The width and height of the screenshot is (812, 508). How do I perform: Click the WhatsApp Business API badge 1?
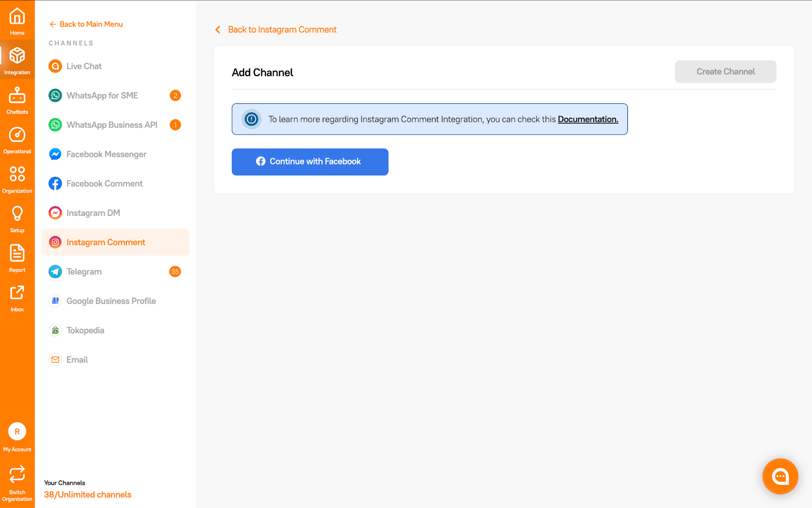point(175,125)
